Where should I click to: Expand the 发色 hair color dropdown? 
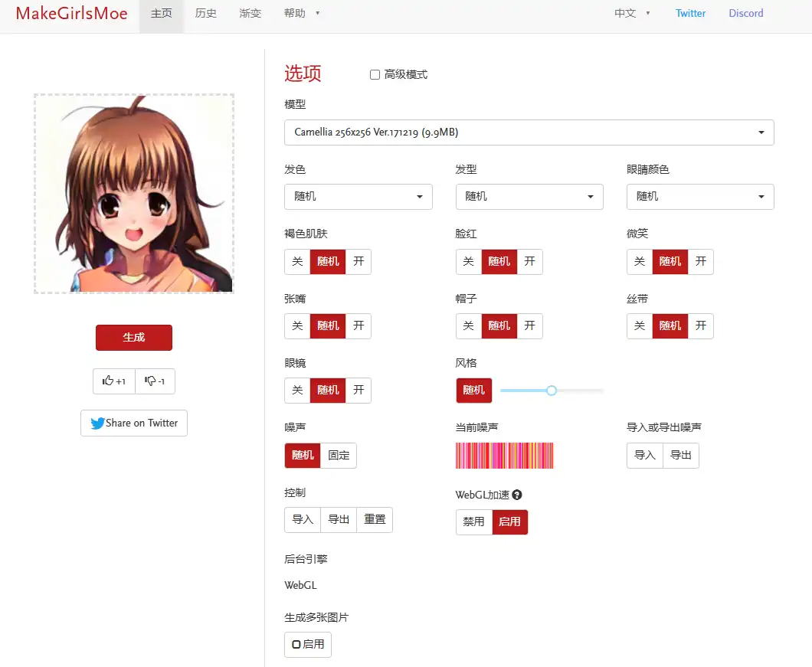coord(358,197)
